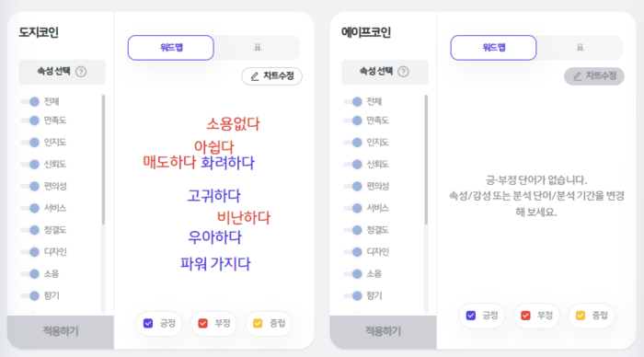Click 에이프코인 attribute list scrollbar
644x357 pixels.
tap(426, 159)
